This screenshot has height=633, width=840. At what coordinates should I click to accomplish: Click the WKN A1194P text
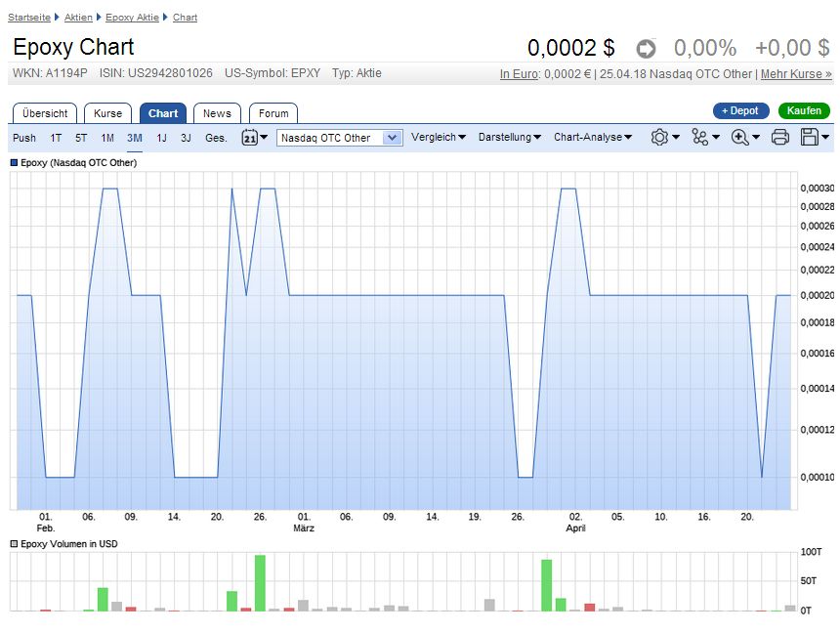[x=50, y=73]
